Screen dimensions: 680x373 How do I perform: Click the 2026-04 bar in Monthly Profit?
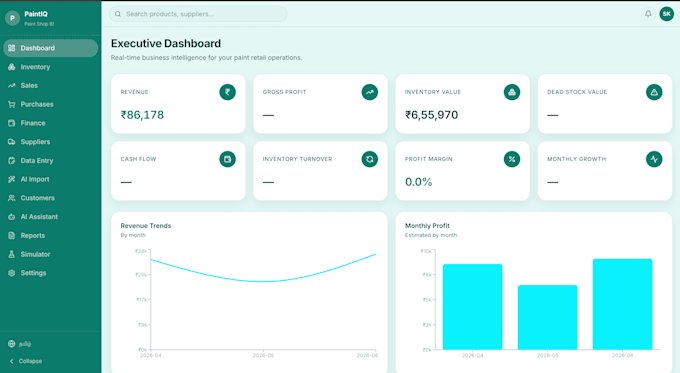[472, 307]
